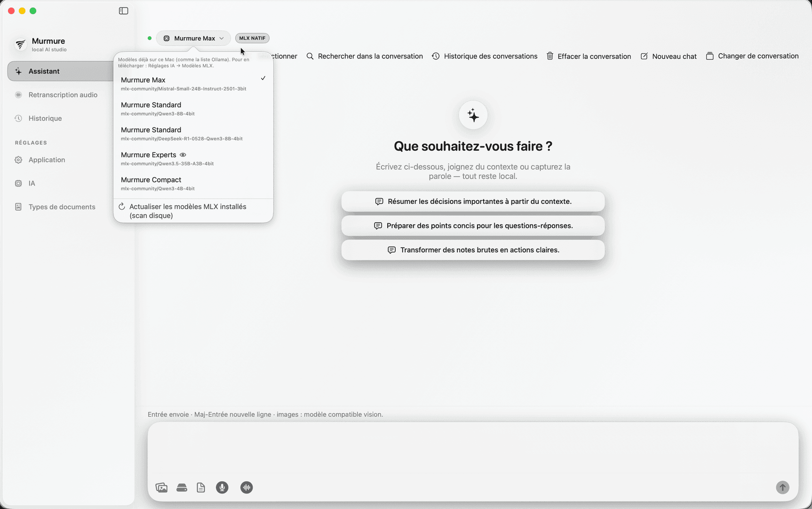
Task: Click the checkmark next to Murmure Max
Action: [x=263, y=78]
